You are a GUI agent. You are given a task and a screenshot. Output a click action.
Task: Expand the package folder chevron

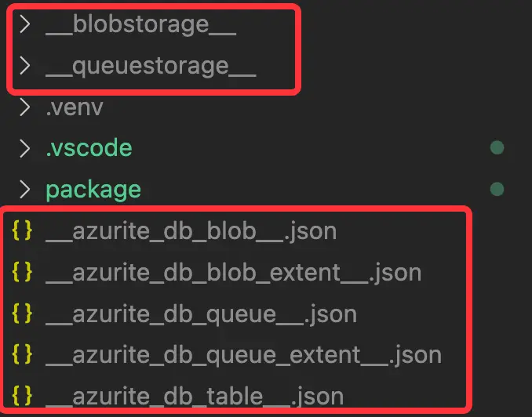(x=25, y=189)
